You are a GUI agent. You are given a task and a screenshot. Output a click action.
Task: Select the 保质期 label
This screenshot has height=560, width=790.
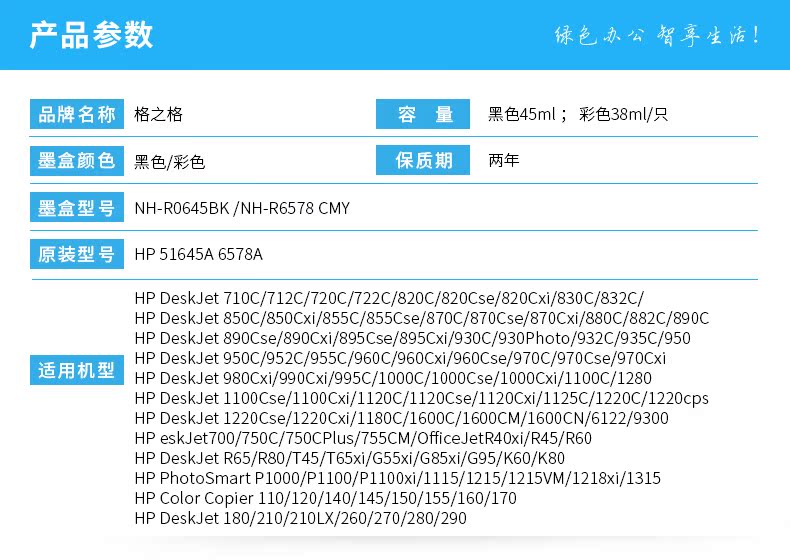pyautogui.click(x=423, y=160)
